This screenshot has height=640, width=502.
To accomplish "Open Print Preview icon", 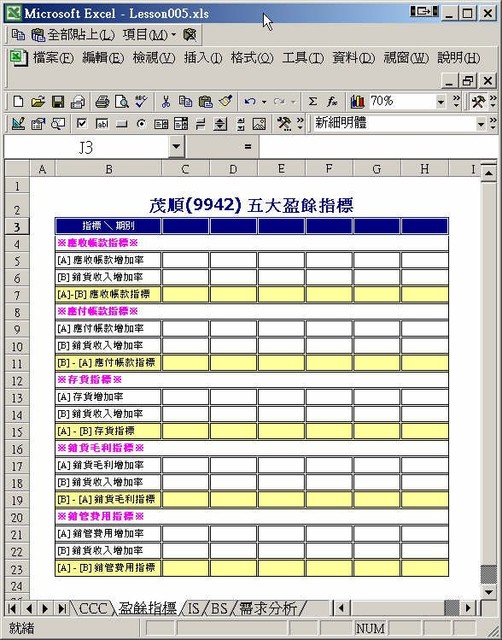I will [x=122, y=101].
